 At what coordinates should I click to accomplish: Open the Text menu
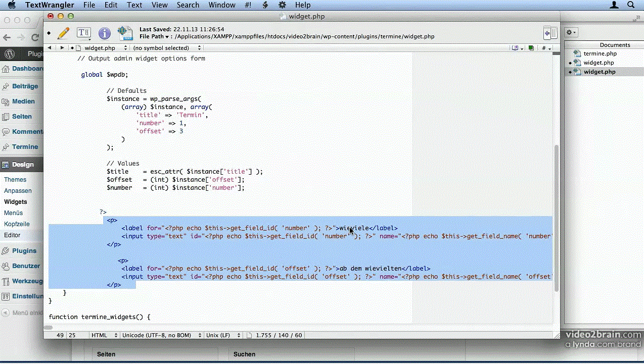134,5
